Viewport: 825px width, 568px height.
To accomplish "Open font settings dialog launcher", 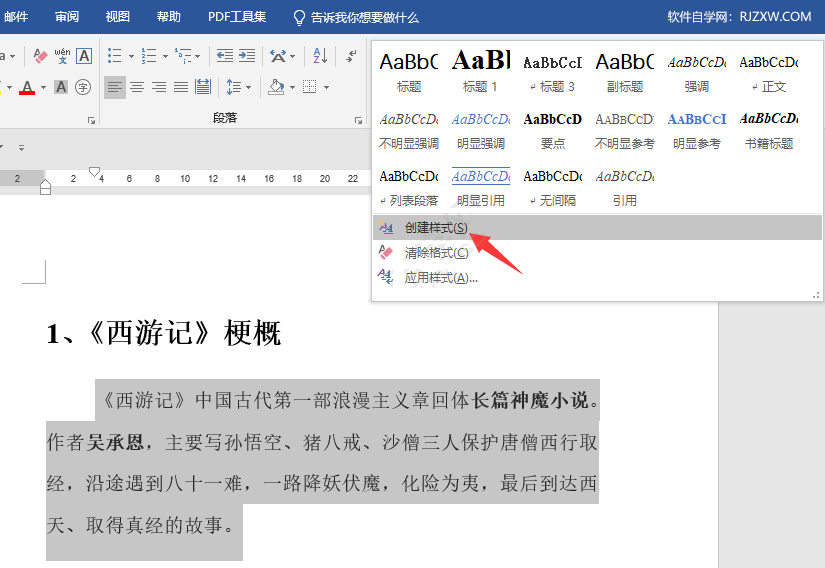I will [x=92, y=120].
